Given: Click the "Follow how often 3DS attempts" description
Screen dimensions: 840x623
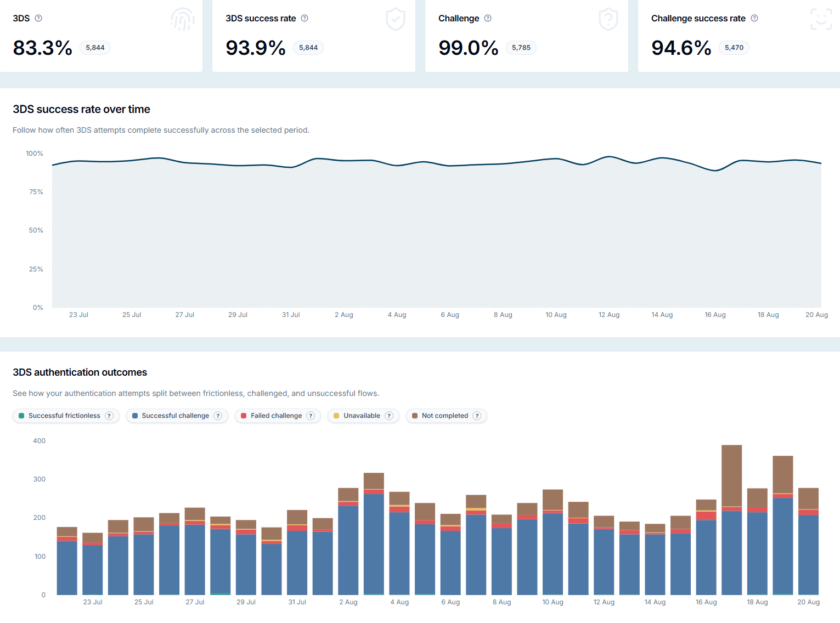Looking at the screenshot, I should (x=161, y=130).
